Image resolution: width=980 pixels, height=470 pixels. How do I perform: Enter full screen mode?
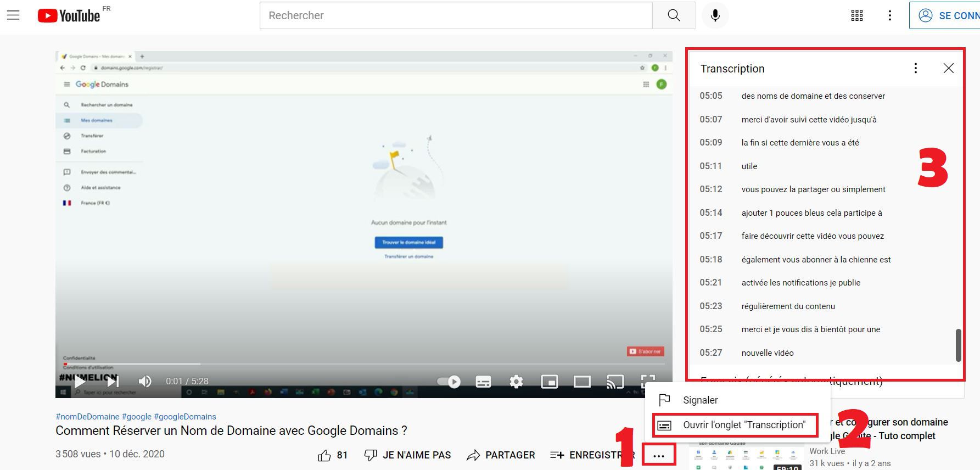(648, 381)
